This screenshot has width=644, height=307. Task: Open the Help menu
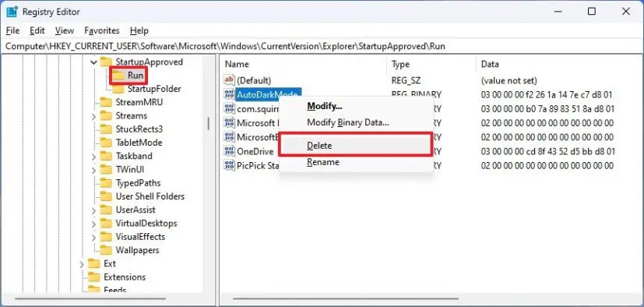(x=139, y=31)
